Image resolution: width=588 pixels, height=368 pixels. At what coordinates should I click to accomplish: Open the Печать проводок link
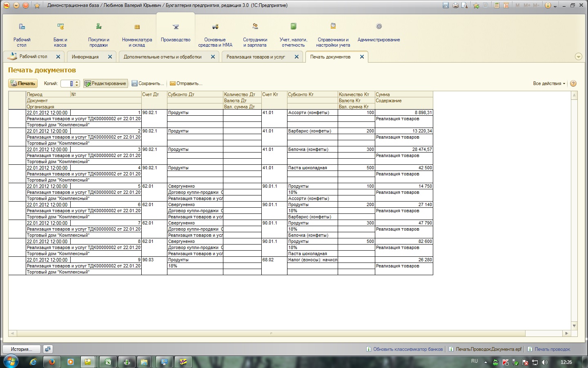pyautogui.click(x=549, y=349)
